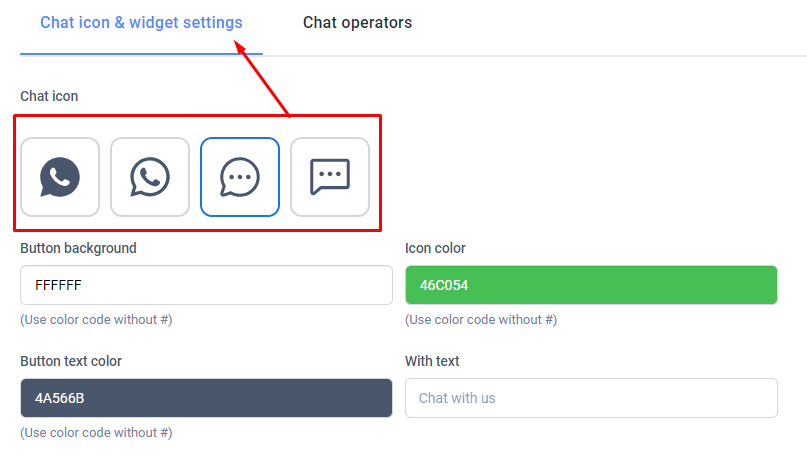
Task: Click the hint below Icon color field
Action: point(481,320)
